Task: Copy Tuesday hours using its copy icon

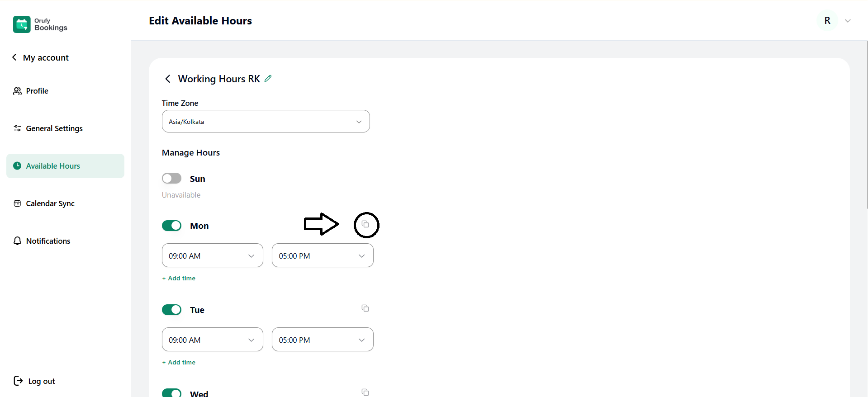Action: (x=365, y=308)
